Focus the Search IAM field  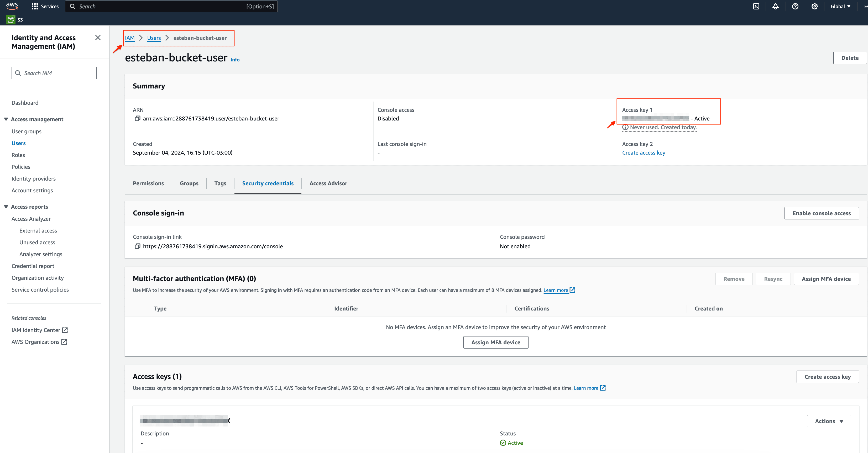(x=54, y=73)
